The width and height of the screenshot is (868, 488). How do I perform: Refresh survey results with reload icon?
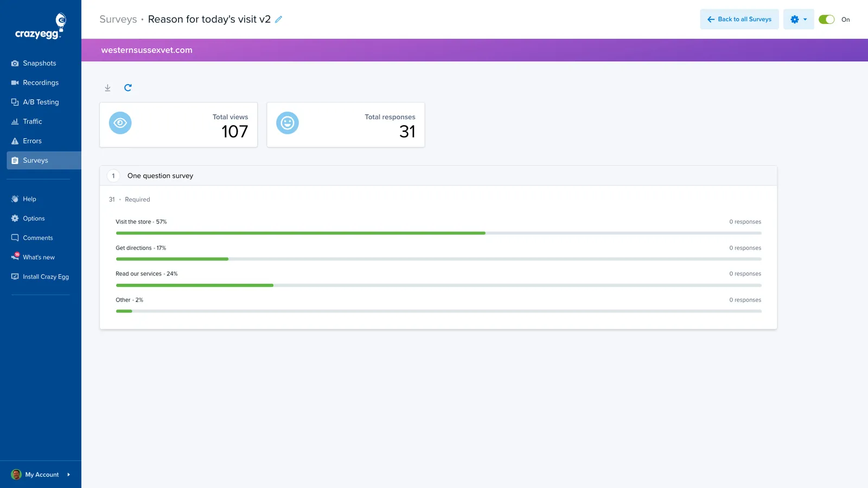(128, 87)
